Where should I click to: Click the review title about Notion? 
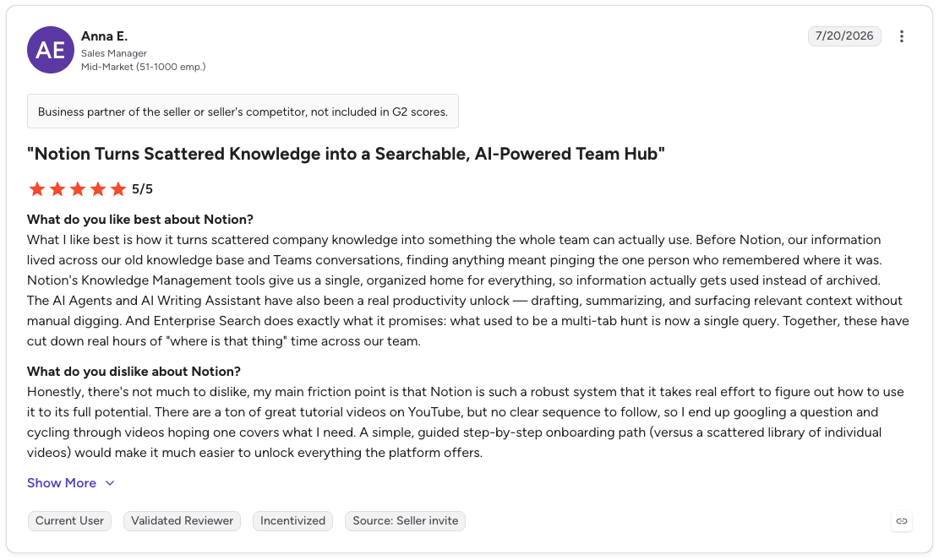(347, 154)
